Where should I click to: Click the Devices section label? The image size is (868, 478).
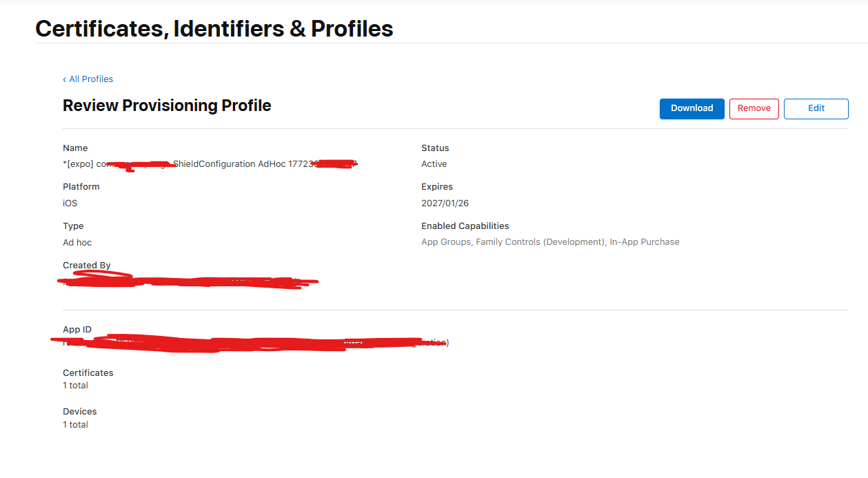(x=80, y=412)
